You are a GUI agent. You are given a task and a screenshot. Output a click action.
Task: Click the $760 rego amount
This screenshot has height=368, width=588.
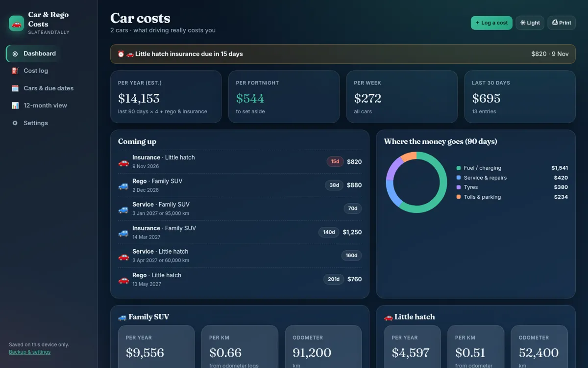pyautogui.click(x=354, y=279)
